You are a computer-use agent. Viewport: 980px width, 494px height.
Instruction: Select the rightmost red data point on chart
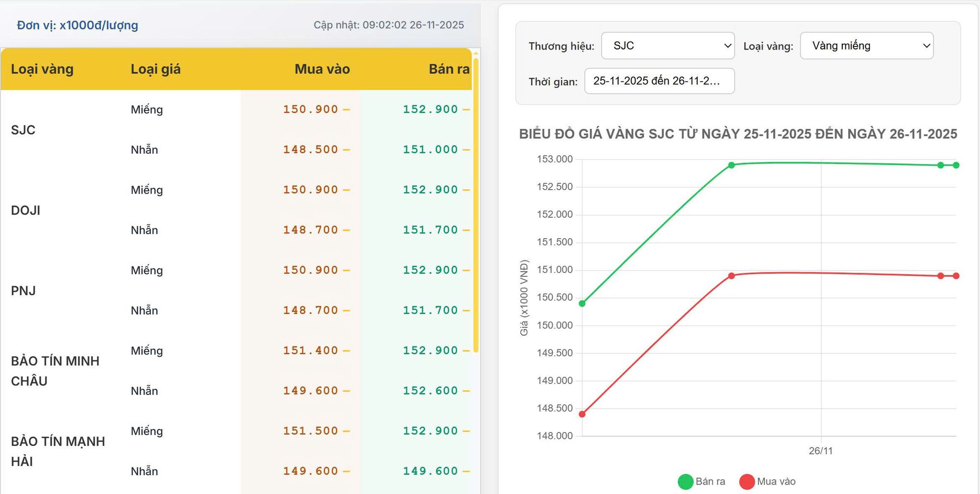point(956,276)
